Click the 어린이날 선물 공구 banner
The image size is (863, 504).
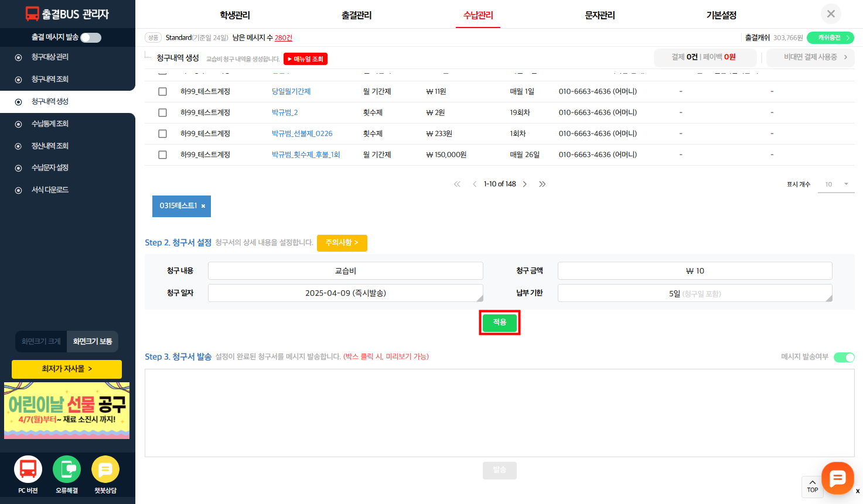[x=67, y=410]
